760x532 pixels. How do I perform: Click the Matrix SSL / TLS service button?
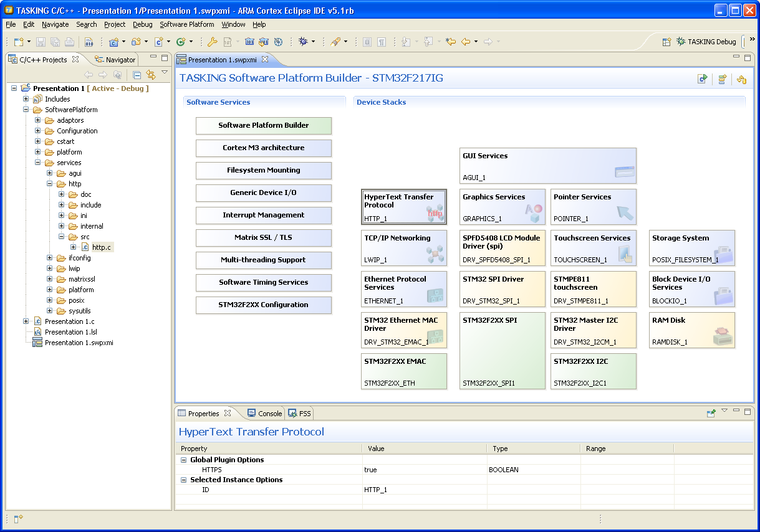coord(263,237)
